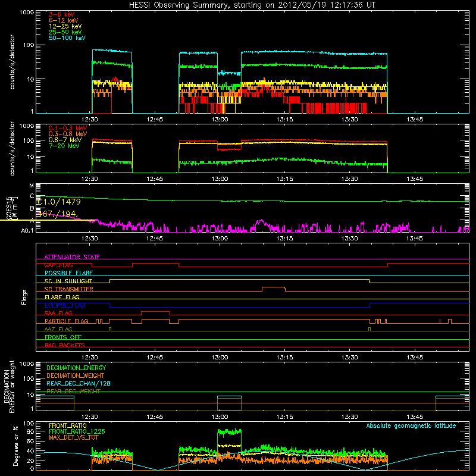Click the 0.1-0.3 MeV legend label
Screen dimensions: 476x476
[x=68, y=128]
